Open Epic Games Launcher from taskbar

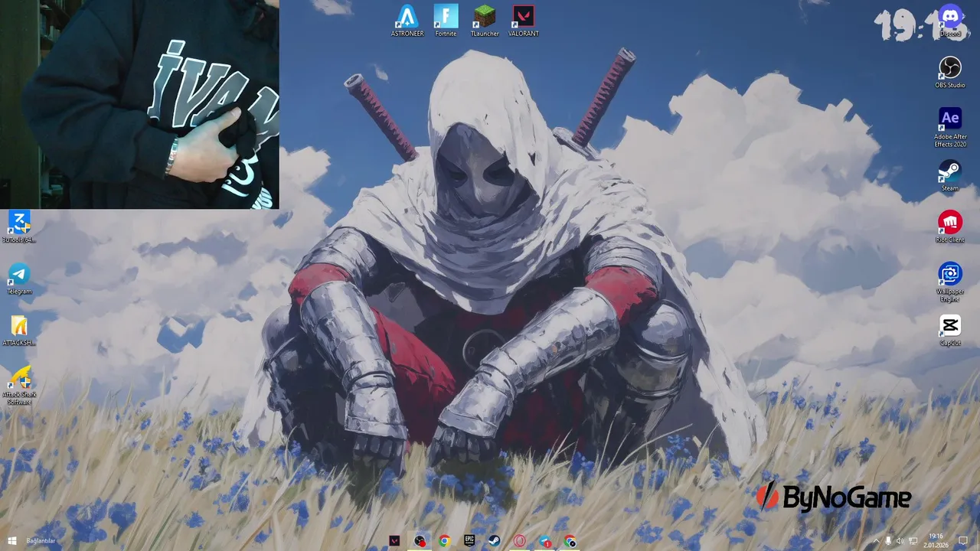click(x=469, y=541)
